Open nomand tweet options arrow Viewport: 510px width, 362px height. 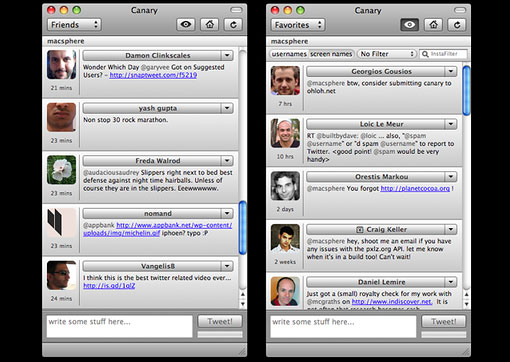point(227,213)
